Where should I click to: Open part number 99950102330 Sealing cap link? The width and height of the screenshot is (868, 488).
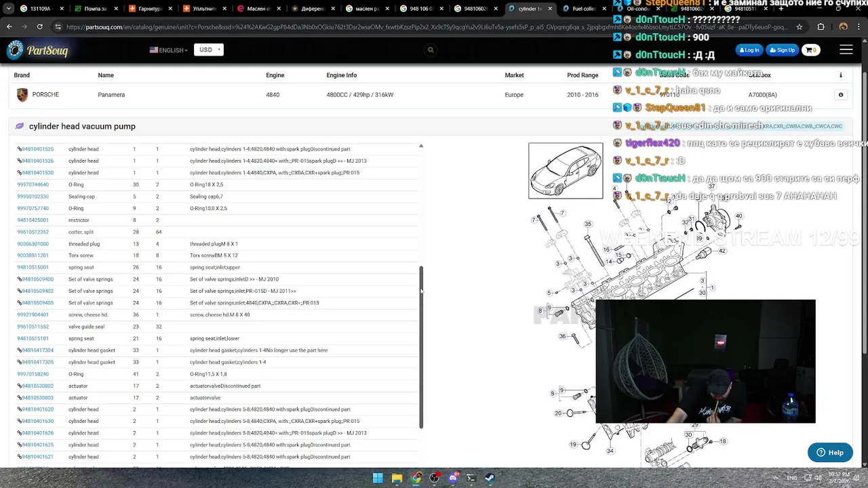pos(33,197)
